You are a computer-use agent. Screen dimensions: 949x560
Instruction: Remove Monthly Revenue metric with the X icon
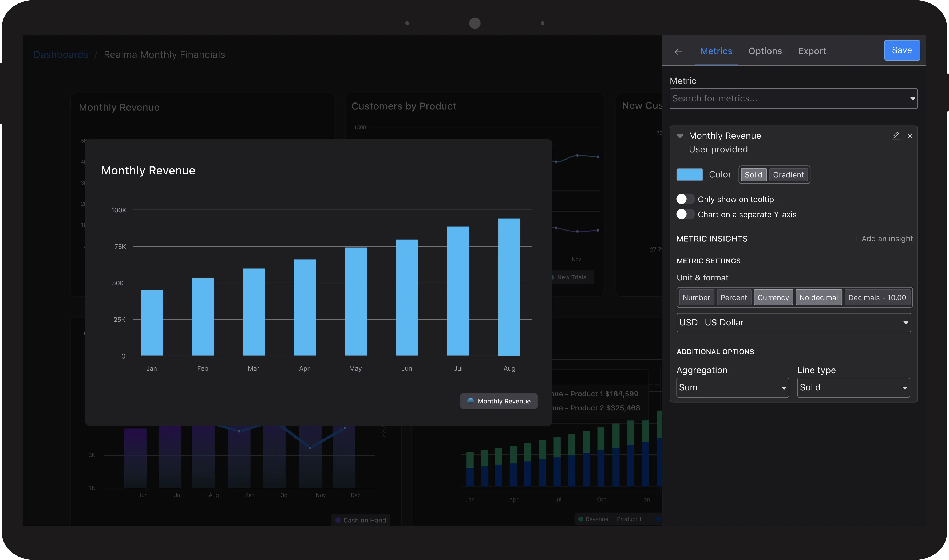(x=910, y=136)
